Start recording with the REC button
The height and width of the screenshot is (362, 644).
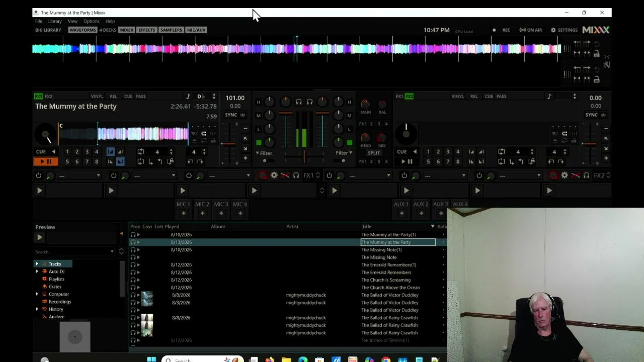click(502, 30)
